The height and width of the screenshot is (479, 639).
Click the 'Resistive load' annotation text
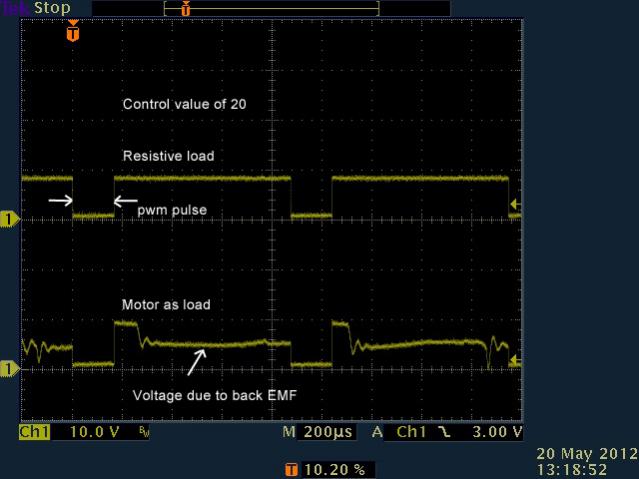tap(169, 156)
